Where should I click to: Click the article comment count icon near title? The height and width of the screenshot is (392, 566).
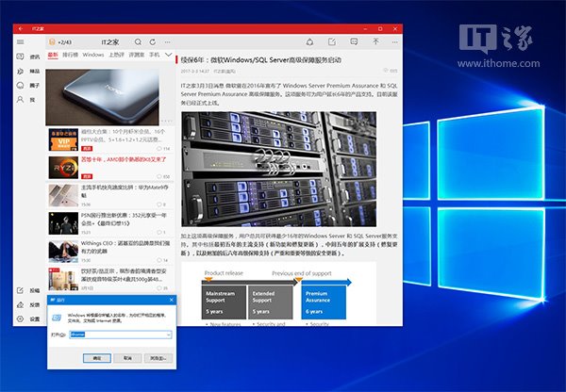point(391,71)
